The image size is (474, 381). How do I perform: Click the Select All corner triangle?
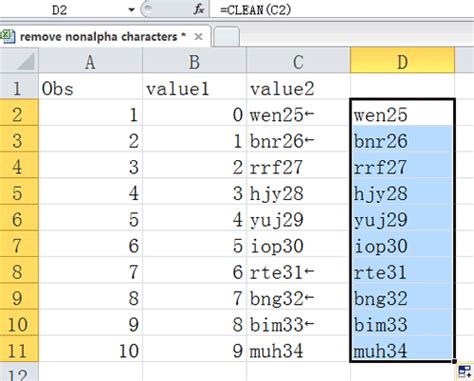pos(26,61)
